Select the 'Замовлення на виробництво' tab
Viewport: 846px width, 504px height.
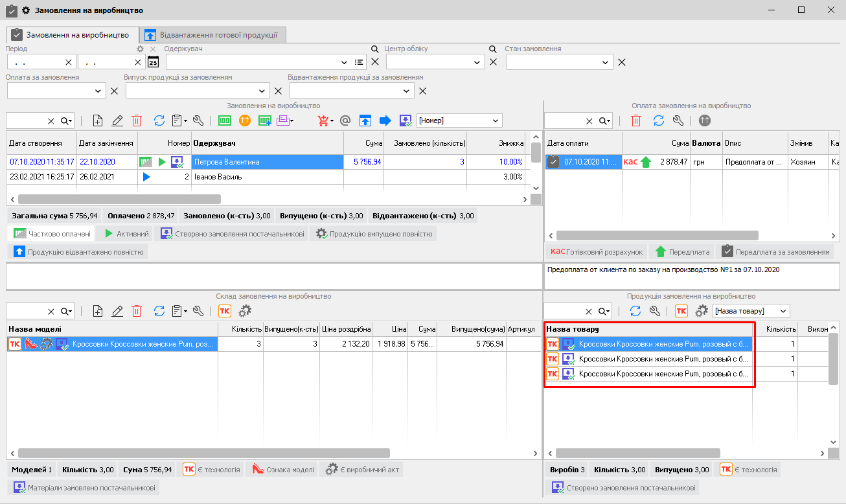click(70, 35)
